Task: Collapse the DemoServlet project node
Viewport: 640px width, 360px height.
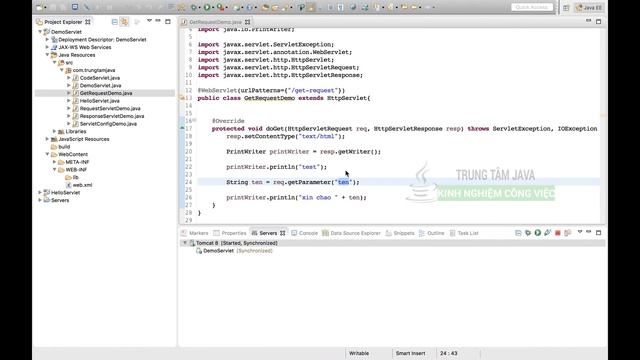Action: tap(40, 32)
